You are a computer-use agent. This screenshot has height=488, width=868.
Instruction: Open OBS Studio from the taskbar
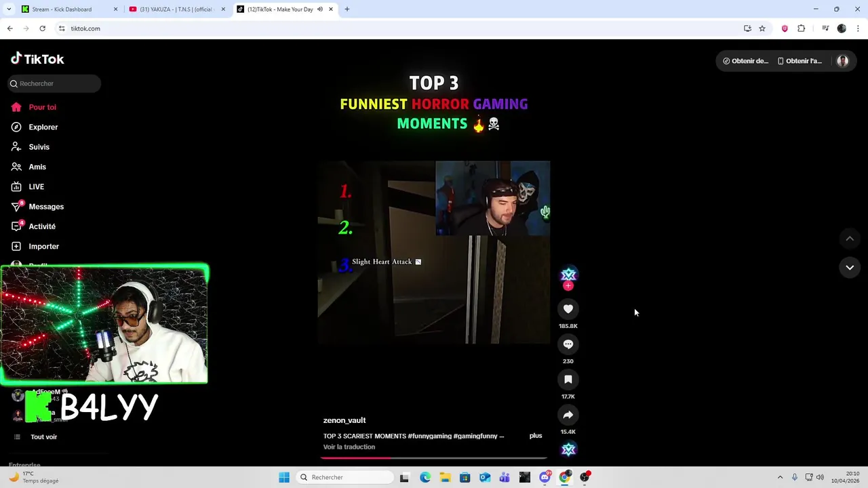tap(585, 477)
